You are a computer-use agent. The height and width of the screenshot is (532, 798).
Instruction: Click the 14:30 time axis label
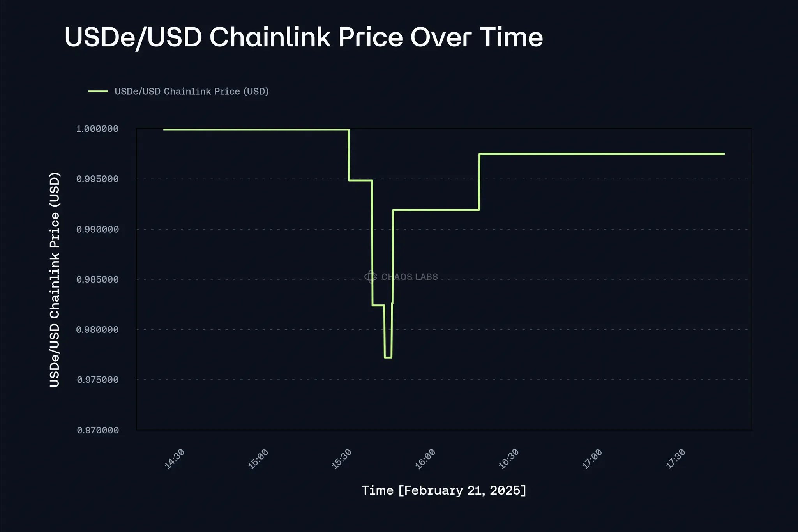point(174,459)
